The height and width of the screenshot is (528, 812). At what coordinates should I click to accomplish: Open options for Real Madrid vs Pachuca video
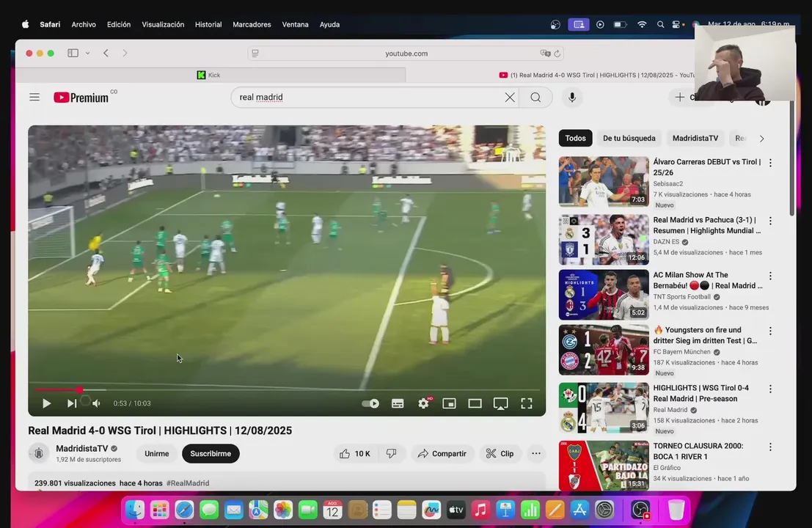[771, 221]
